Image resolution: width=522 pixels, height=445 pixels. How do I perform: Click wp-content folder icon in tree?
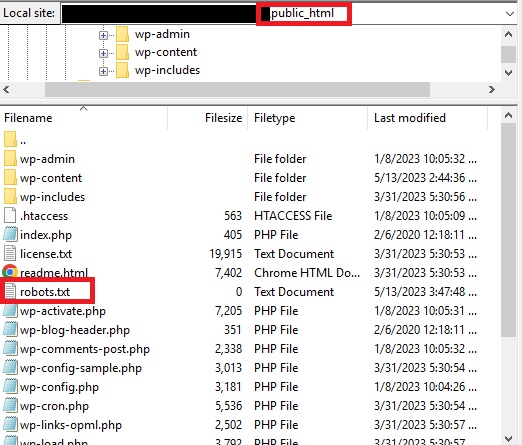click(x=122, y=52)
